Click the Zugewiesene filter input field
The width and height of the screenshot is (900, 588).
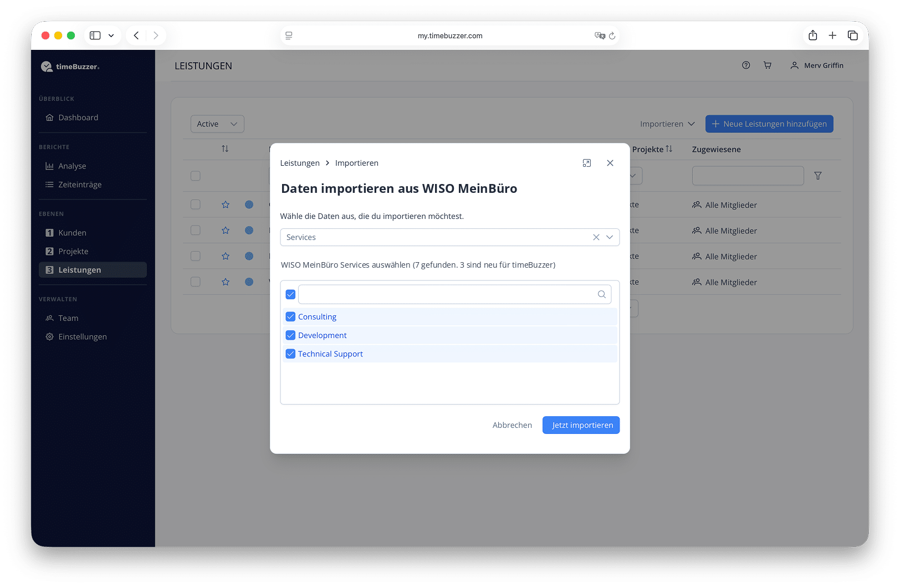748,176
